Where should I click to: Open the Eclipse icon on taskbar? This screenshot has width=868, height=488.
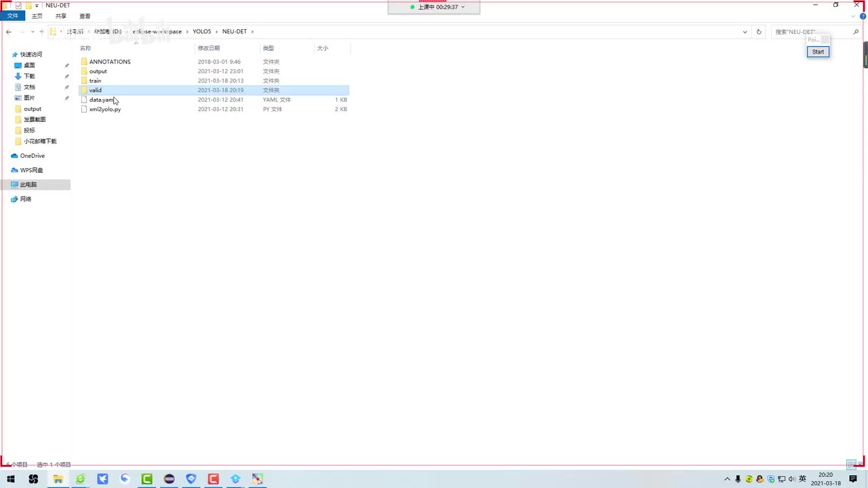(169, 479)
